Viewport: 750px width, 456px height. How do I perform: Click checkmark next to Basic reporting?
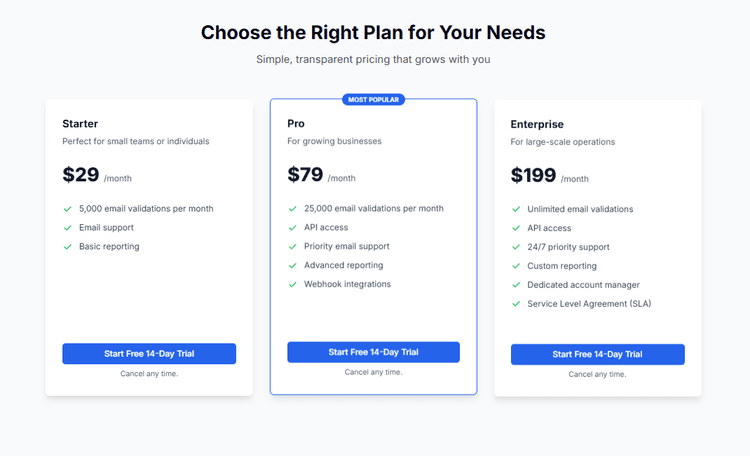(x=68, y=246)
